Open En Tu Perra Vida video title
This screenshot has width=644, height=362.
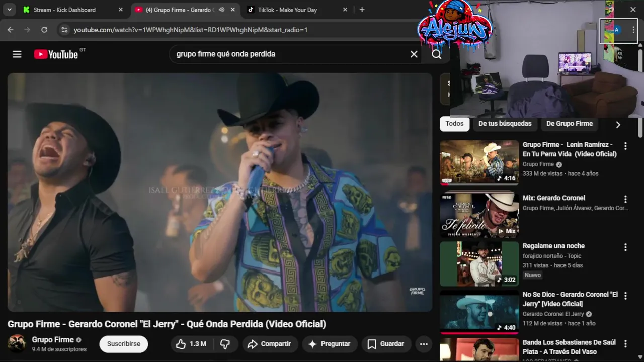(x=570, y=149)
